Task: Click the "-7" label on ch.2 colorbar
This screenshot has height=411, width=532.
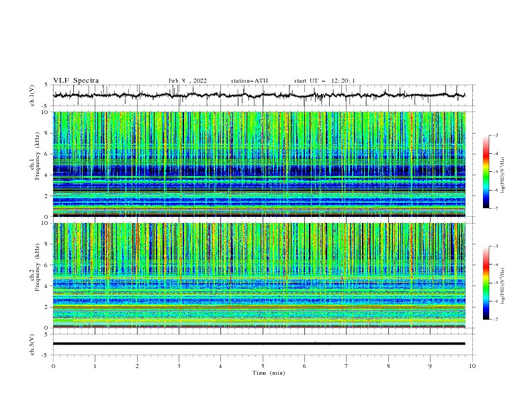Action: tap(495, 319)
